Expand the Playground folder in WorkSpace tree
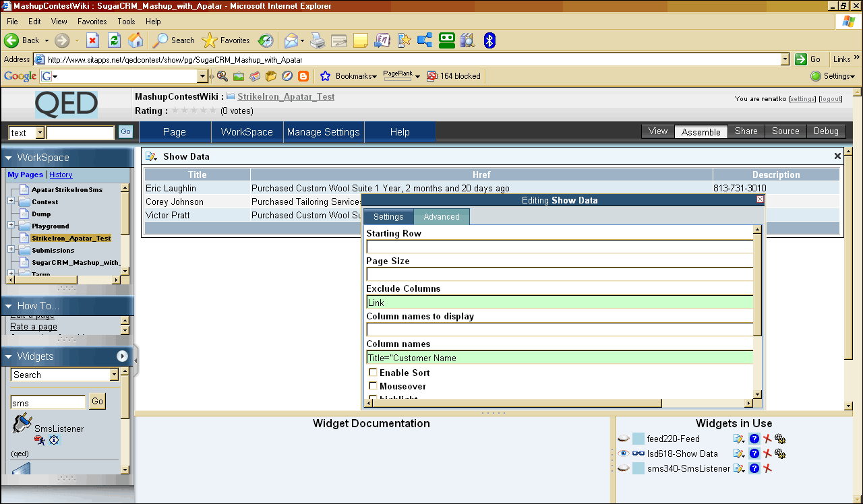Screen dimensions: 863x504 pyautogui.click(x=11, y=225)
